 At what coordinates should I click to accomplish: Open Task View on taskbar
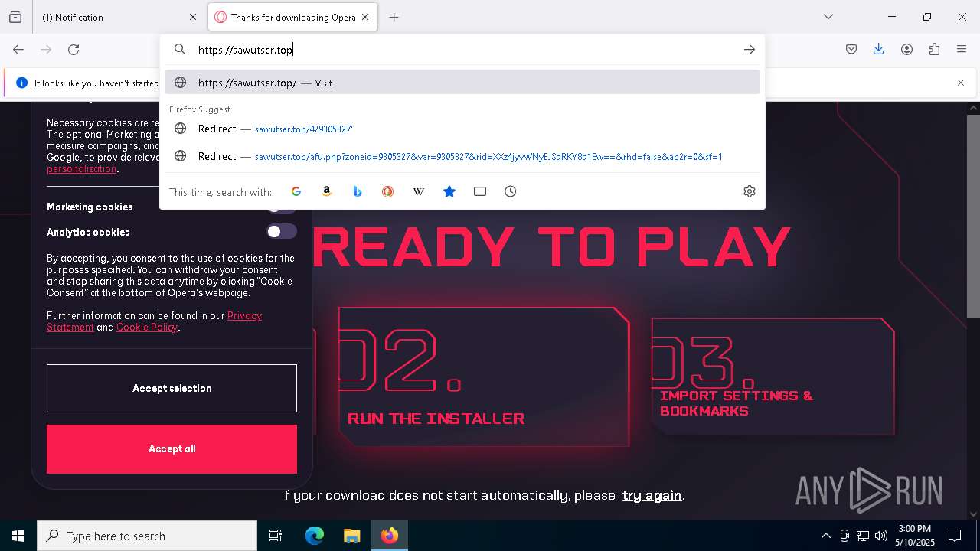click(x=276, y=536)
